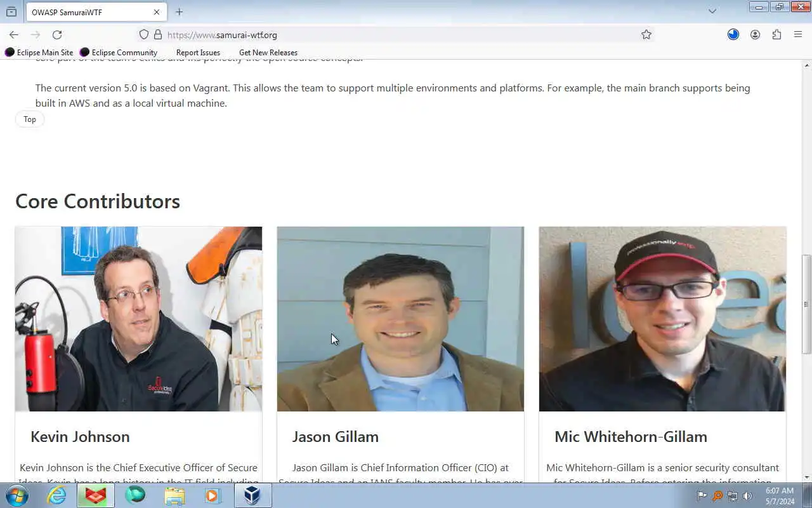Click the browser forward arrow

tap(36, 35)
